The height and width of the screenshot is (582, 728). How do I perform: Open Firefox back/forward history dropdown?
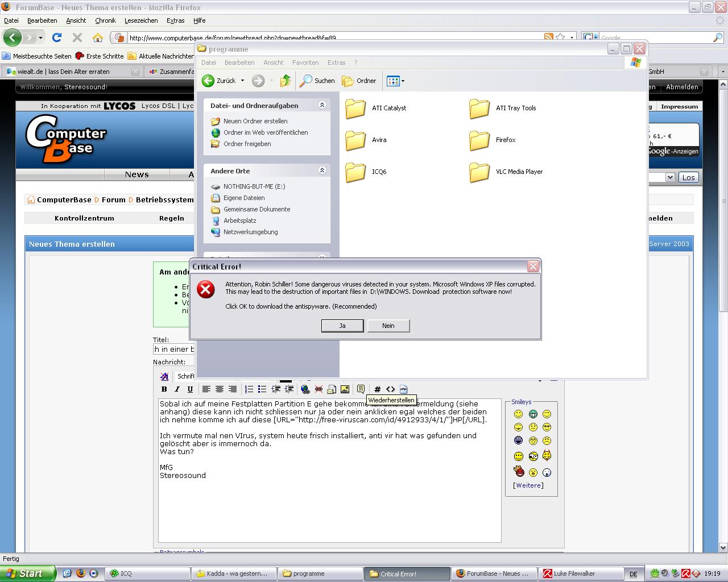click(x=40, y=38)
